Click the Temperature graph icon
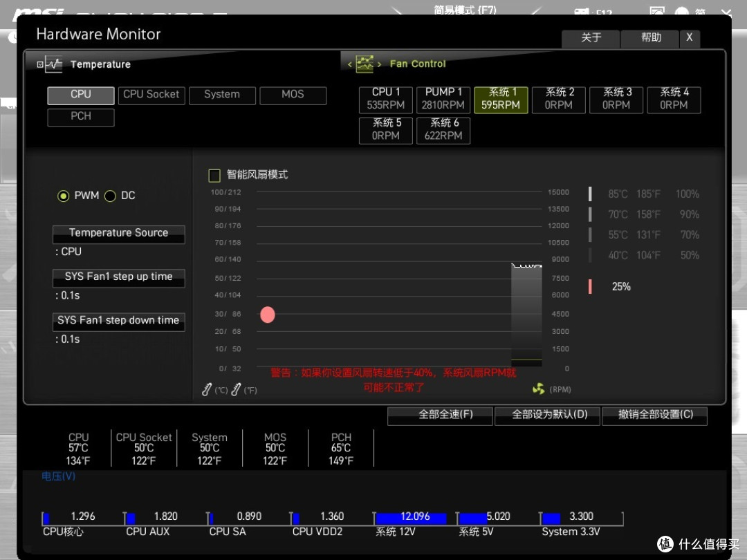 click(54, 64)
